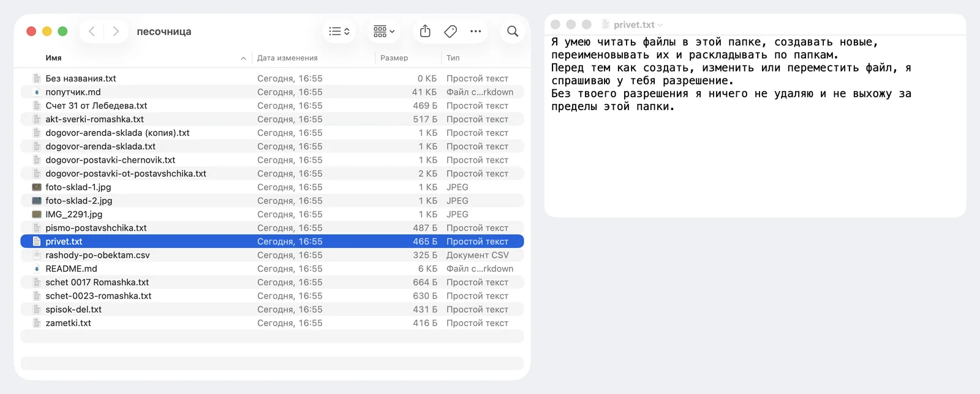Click size 41 КБ of попутчик.md
This screenshot has width=980, height=394.
pyautogui.click(x=424, y=92)
